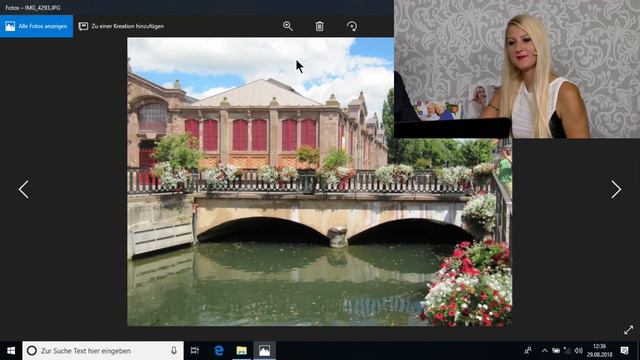The image size is (640, 360).
Task: Rotate the photo with rotate icon
Action: click(x=352, y=26)
